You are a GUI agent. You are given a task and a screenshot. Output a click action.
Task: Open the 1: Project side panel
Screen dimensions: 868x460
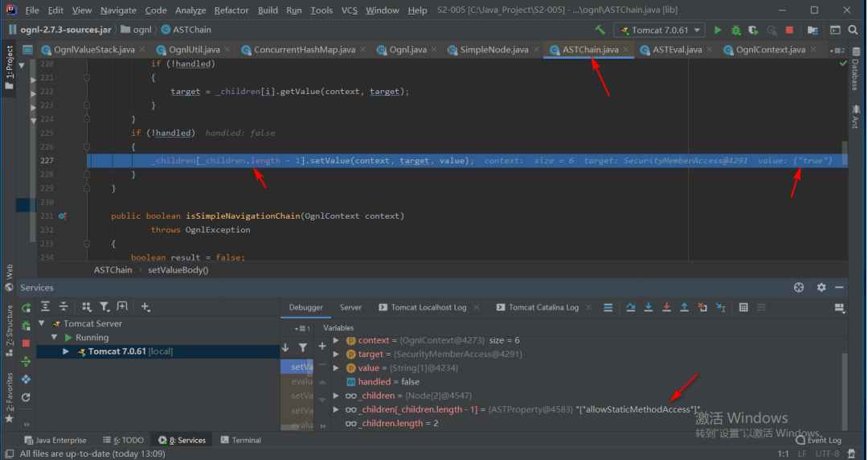(x=9, y=67)
